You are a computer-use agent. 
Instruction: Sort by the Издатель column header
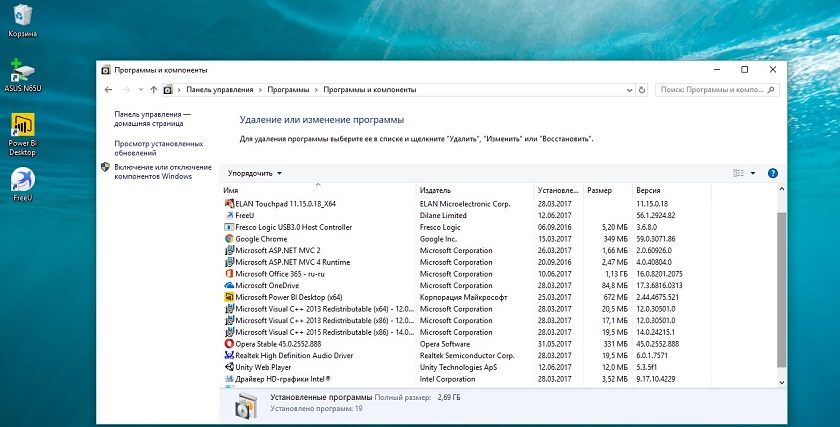click(x=475, y=190)
